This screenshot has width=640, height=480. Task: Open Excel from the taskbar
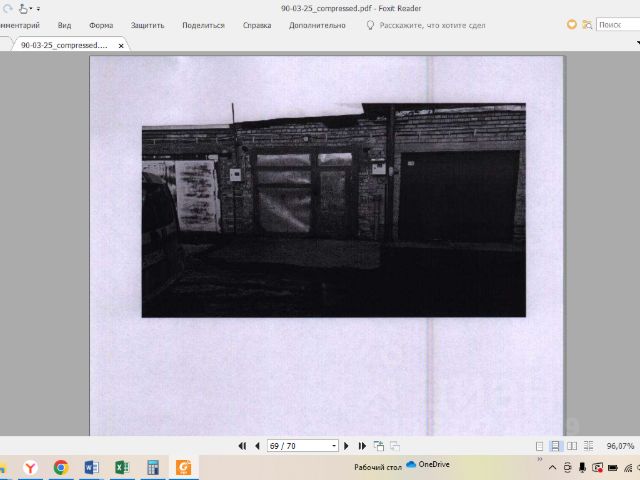[122, 467]
